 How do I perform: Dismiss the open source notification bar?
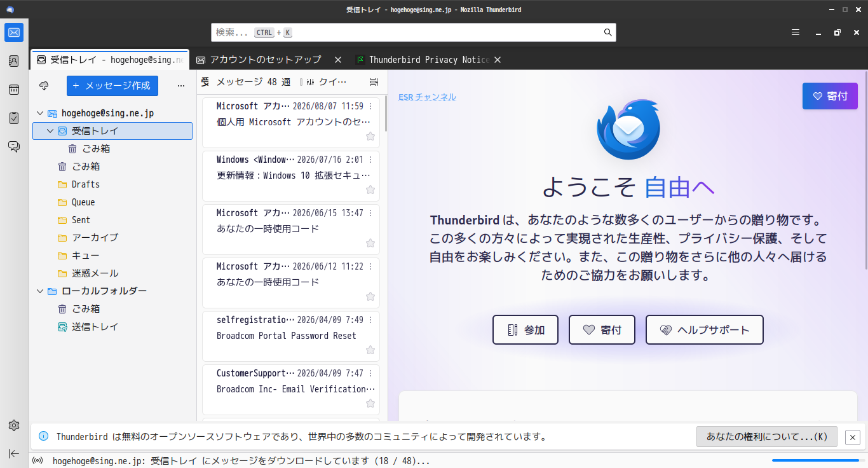(853, 437)
